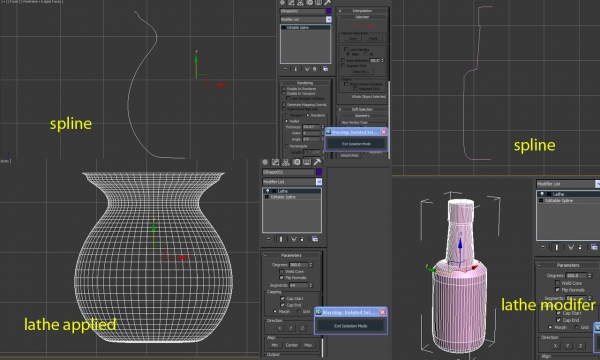Screen dimensions: 600x360
Task: Expand the Interpolation rollout
Action: 362,11
